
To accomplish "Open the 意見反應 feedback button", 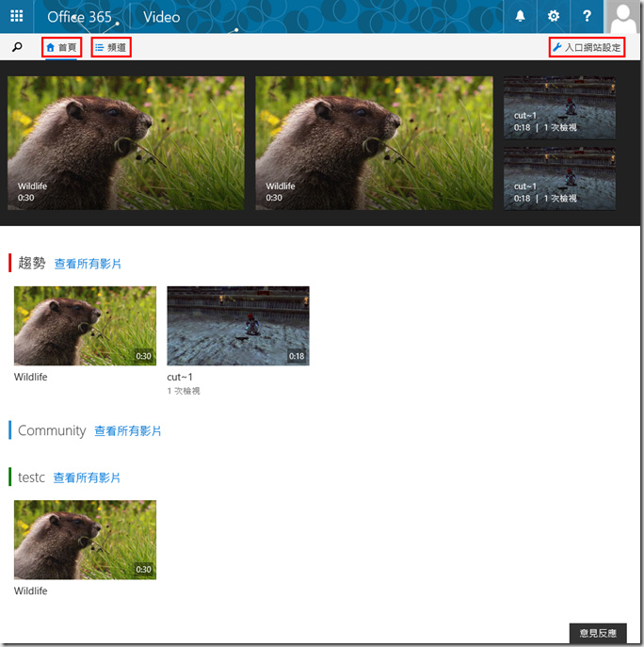I will point(598,633).
